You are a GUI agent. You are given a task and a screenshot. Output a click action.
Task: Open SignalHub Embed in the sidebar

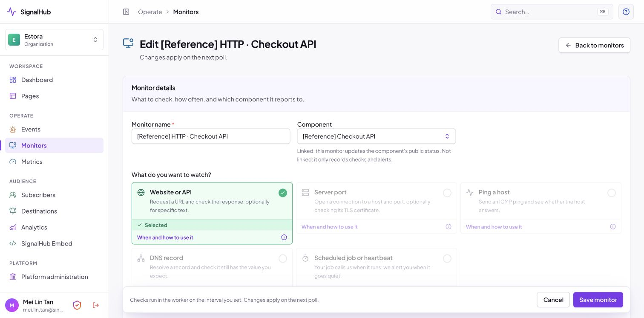54,243
